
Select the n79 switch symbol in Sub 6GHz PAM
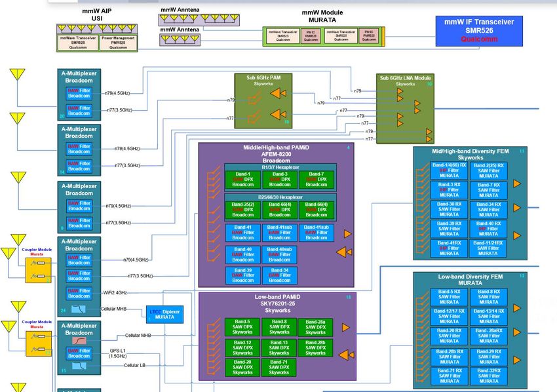pos(254,98)
